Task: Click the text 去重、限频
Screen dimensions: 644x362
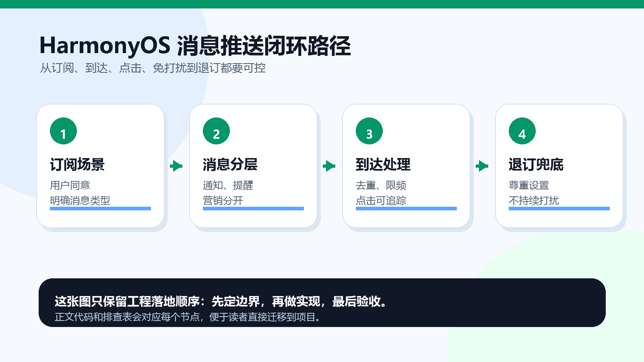Action: tap(381, 185)
